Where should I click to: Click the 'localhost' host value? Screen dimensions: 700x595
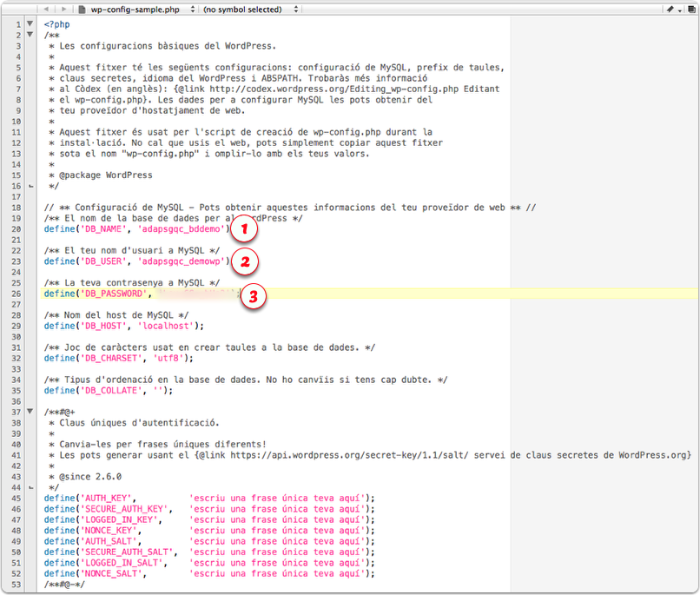(166, 326)
